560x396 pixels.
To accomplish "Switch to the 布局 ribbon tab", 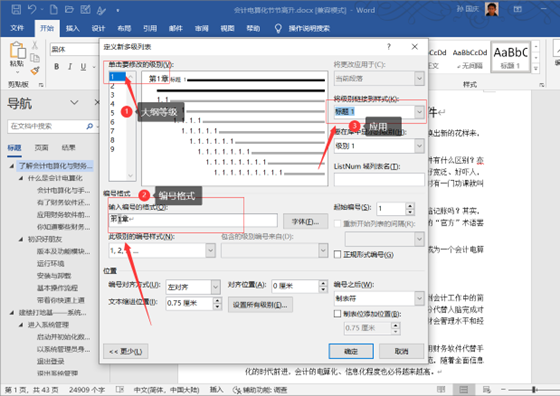I will tap(124, 28).
